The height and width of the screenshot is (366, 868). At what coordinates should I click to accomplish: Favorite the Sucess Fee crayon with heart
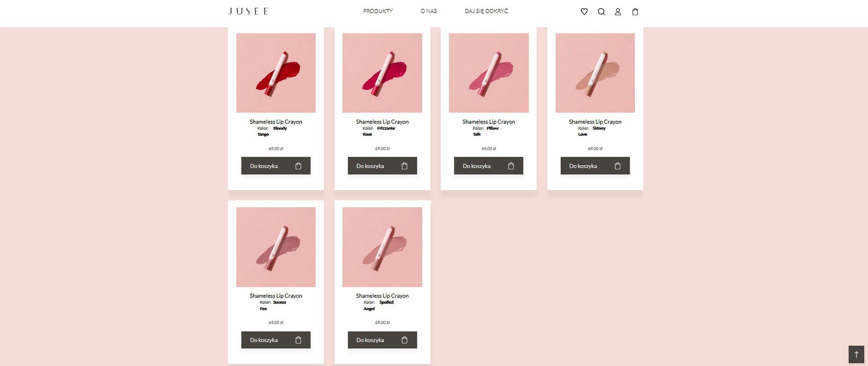click(310, 213)
